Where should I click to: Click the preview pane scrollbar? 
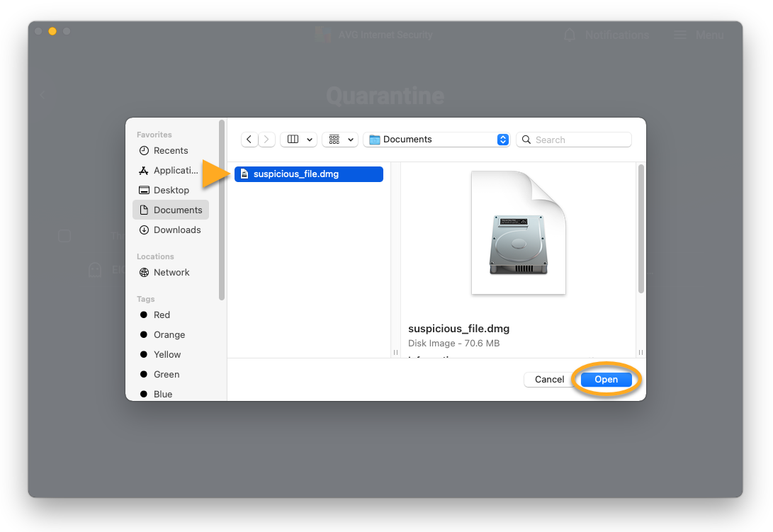[x=641, y=229]
